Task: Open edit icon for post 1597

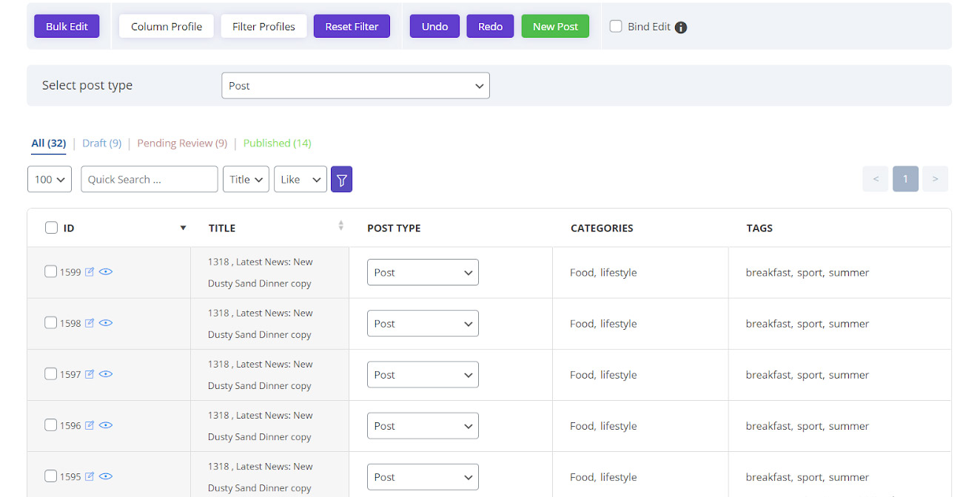Action: point(90,374)
